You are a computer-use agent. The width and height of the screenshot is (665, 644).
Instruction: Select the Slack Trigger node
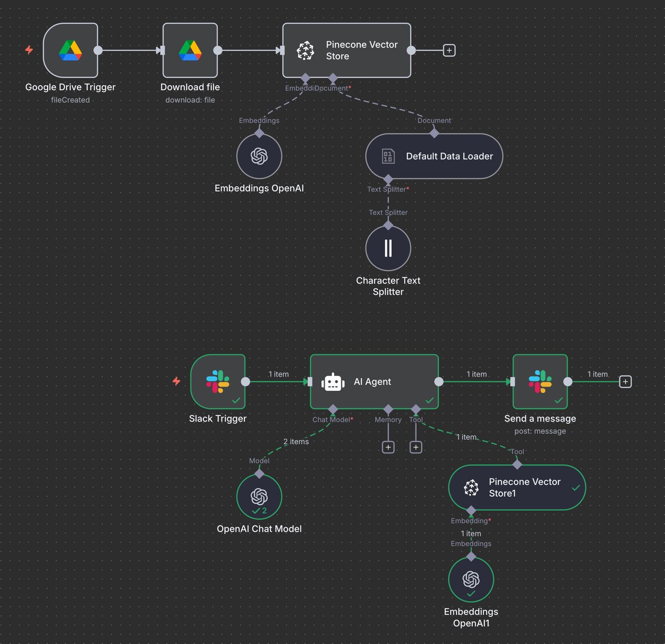point(218,382)
